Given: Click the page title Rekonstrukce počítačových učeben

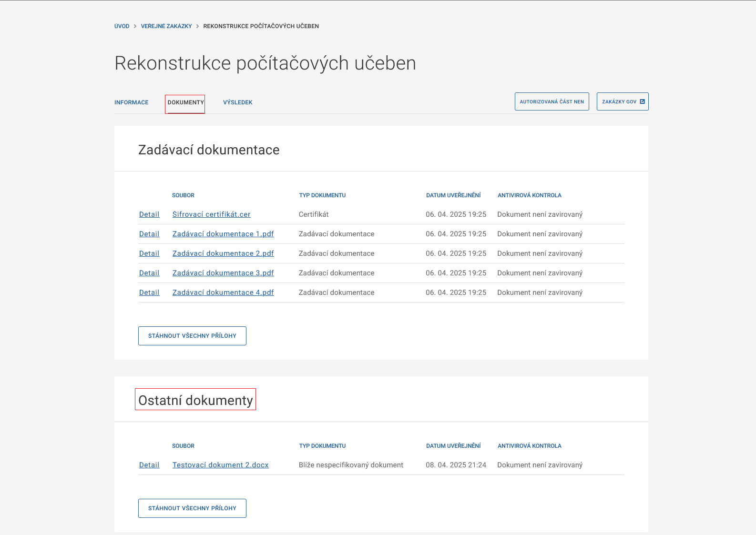Looking at the screenshot, I should click(265, 63).
